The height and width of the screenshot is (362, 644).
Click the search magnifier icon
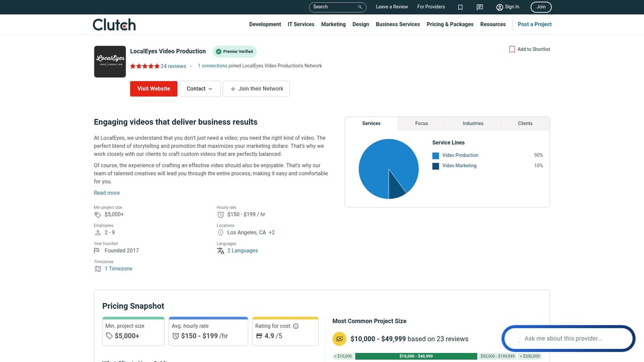click(x=360, y=7)
